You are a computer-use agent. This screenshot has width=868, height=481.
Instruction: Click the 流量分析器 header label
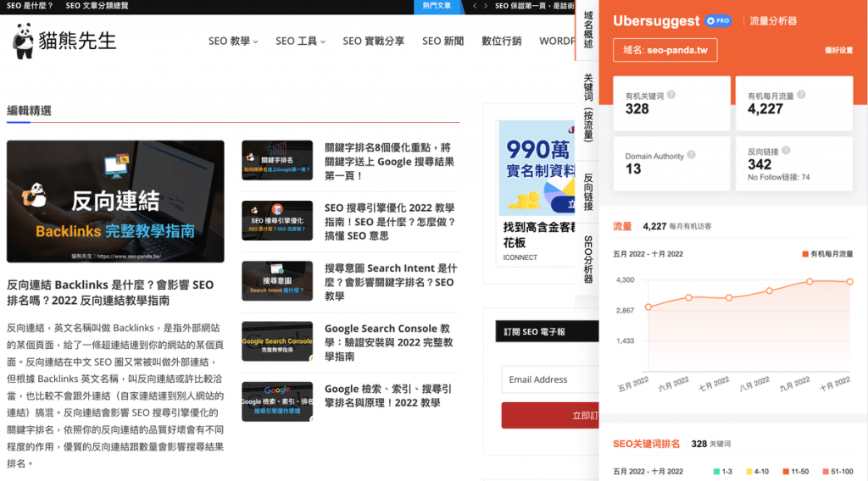[x=773, y=21]
